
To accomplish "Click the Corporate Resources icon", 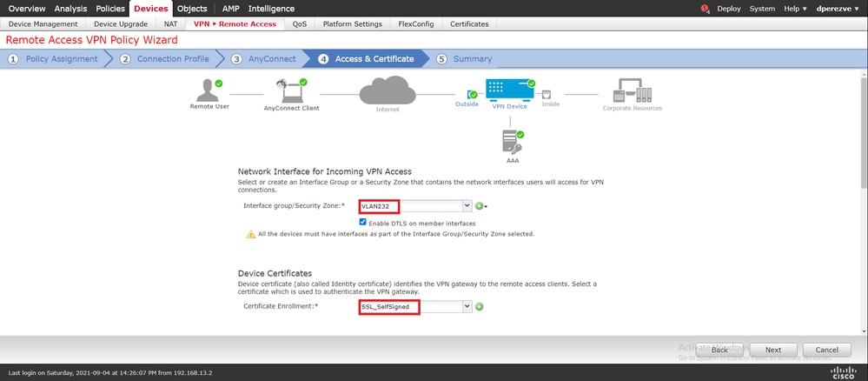I will point(633,90).
